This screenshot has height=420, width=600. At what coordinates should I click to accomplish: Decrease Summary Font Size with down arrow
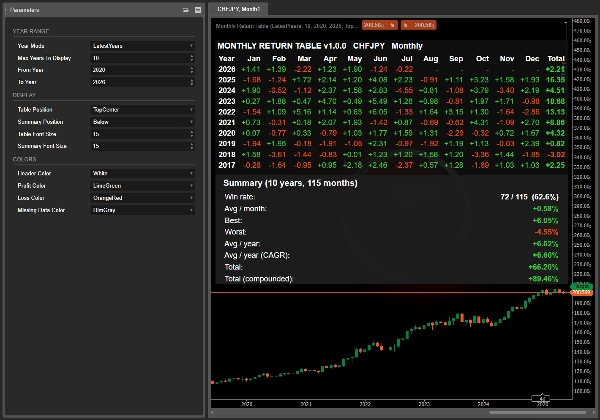[x=192, y=148]
